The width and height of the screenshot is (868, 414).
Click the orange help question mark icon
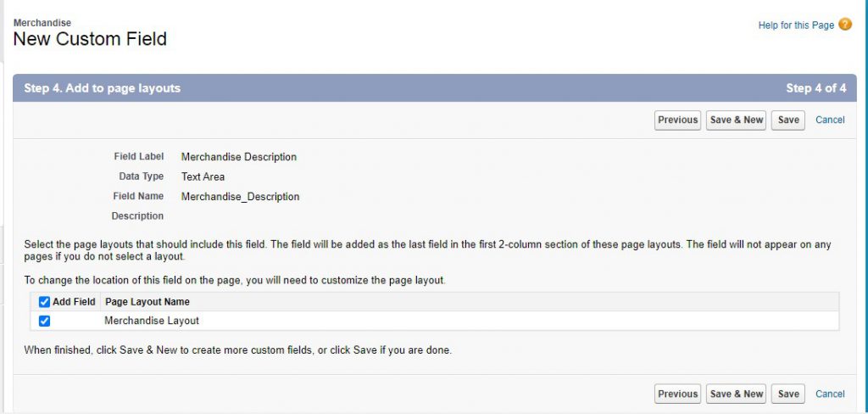pos(845,25)
